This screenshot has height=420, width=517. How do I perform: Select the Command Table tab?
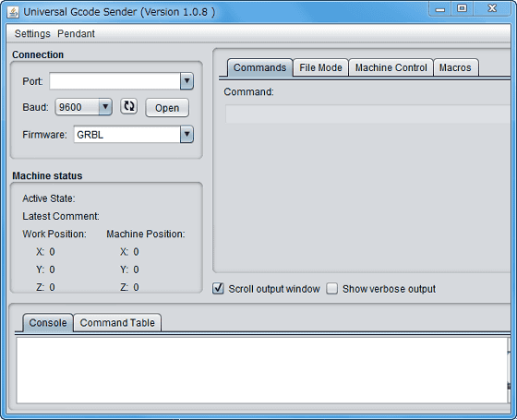click(117, 323)
